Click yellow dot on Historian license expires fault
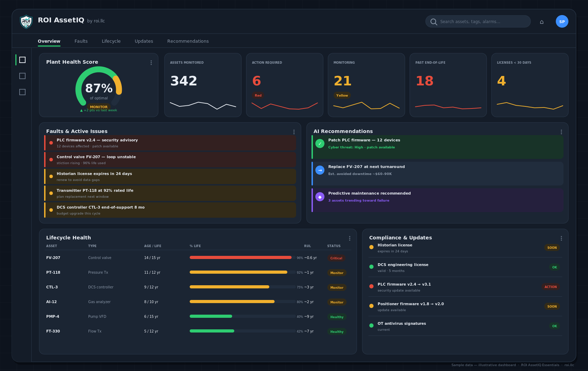Viewport: 588px width, 371px height. [x=51, y=176]
